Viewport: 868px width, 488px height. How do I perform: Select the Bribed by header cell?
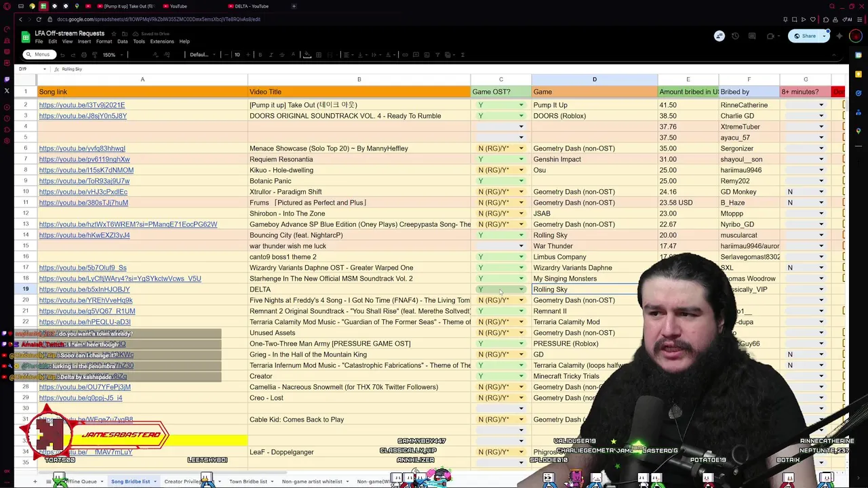[749, 91]
